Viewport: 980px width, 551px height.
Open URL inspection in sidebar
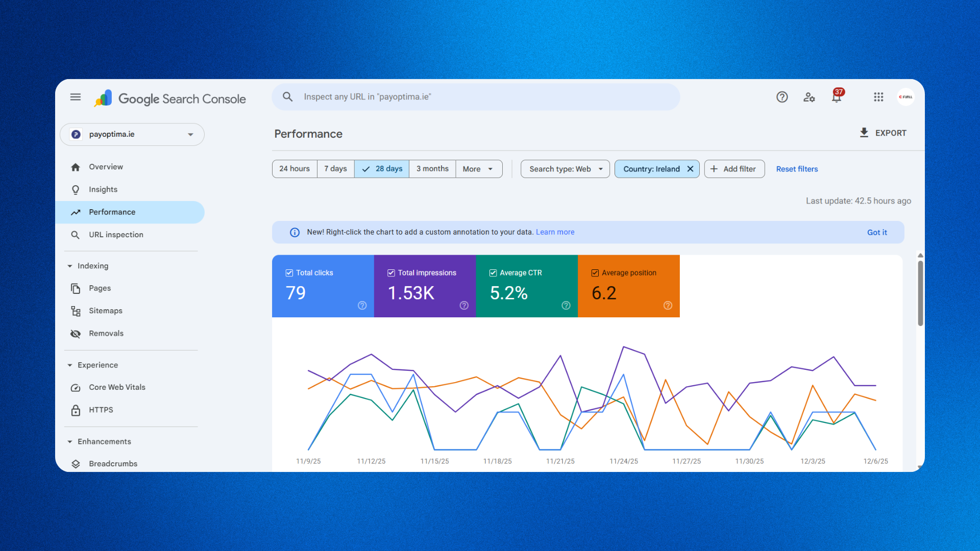click(x=130, y=235)
